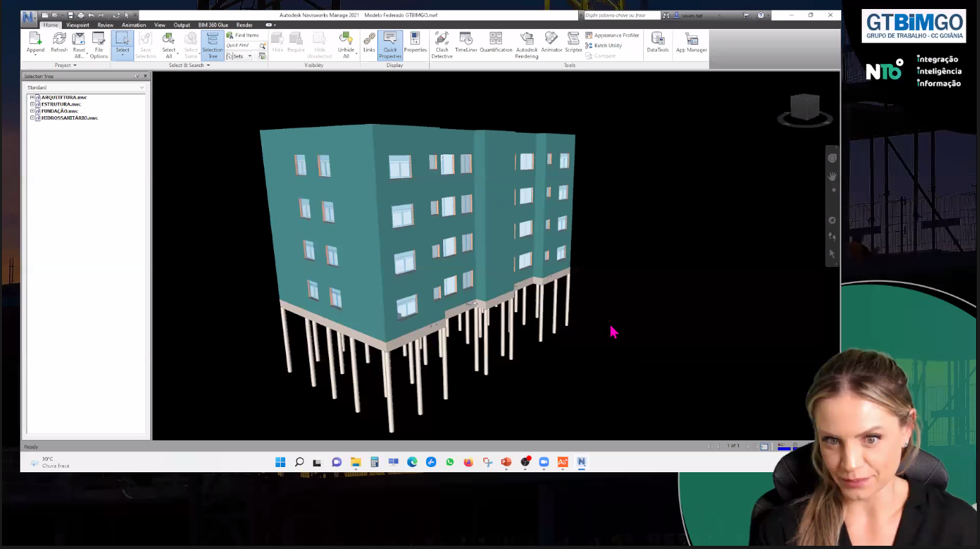Screen dimensions: 980x549
Task: Open Autodesk Rendering panel
Action: pos(526,44)
